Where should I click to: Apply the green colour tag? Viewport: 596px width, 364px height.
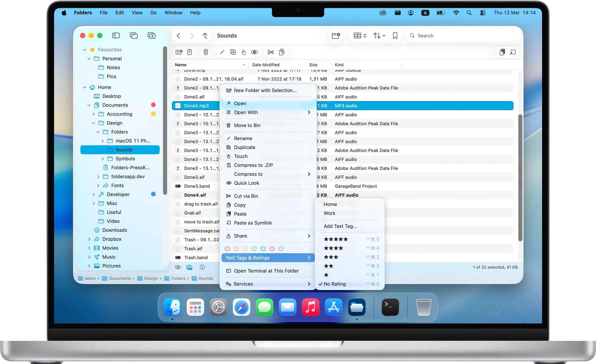[254, 249]
